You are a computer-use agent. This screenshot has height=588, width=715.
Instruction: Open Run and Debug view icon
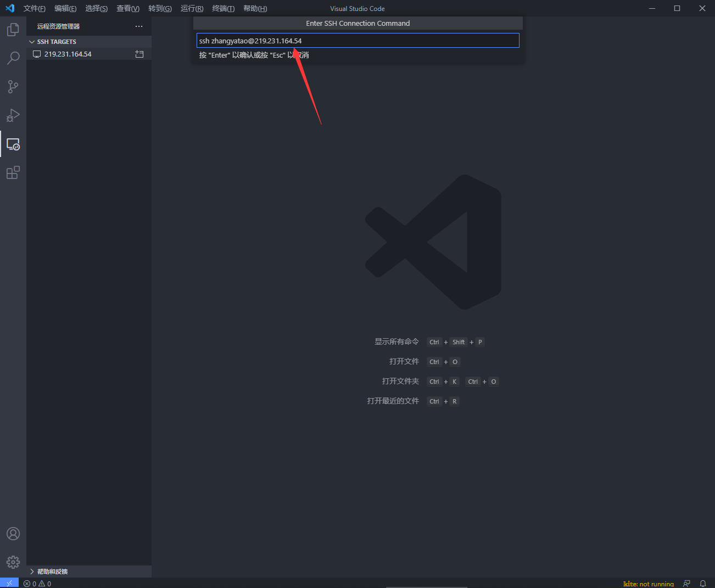pos(13,115)
